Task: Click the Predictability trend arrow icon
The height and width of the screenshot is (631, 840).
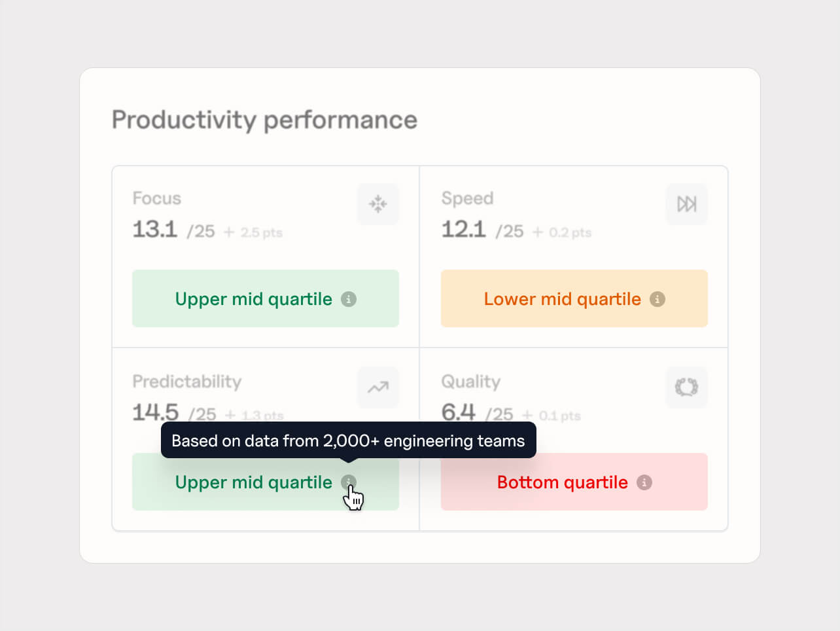Action: point(378,388)
